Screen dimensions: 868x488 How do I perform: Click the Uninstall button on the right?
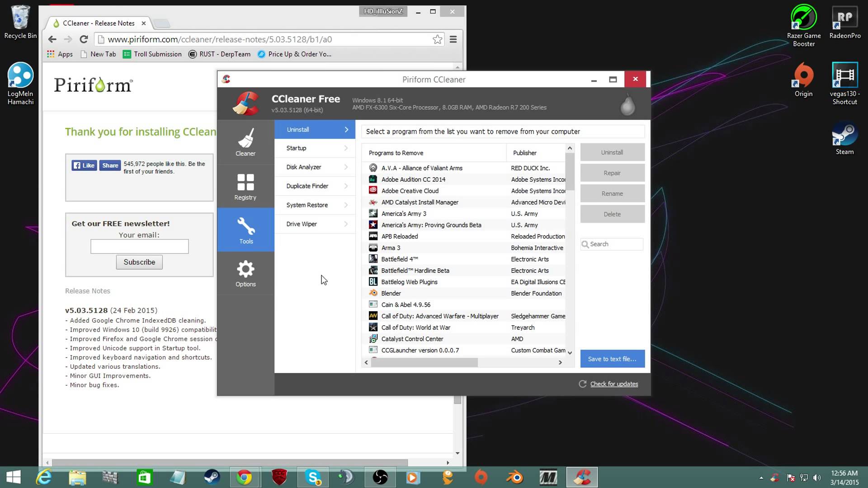(612, 152)
